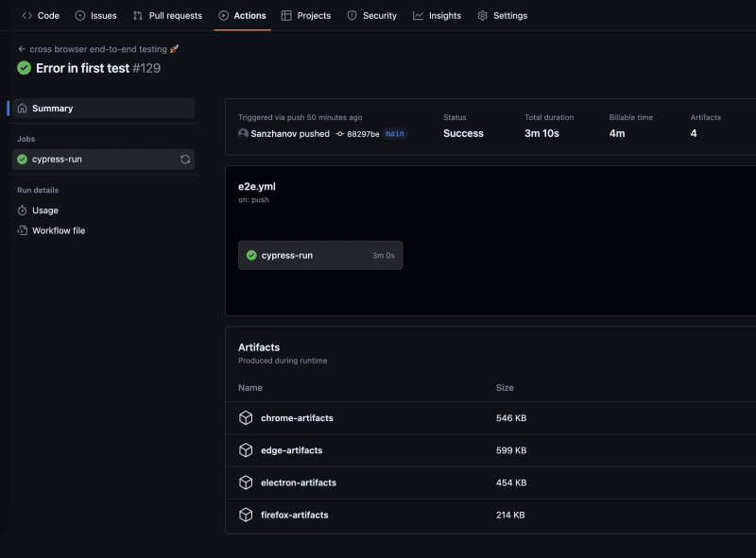756x558 pixels.
Task: Click the package icon beside chrome-artifacts
Action: (246, 417)
